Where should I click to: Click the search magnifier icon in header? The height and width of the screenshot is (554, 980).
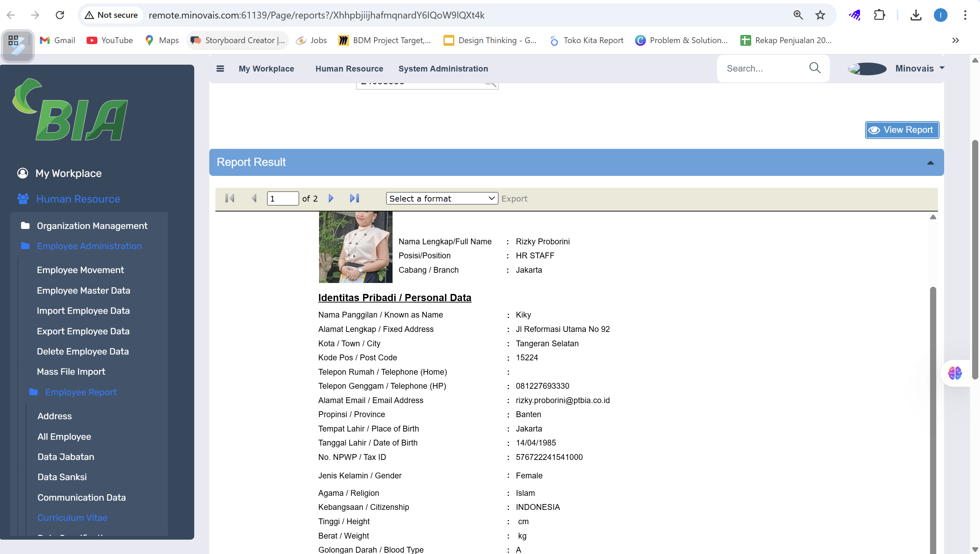tap(815, 68)
